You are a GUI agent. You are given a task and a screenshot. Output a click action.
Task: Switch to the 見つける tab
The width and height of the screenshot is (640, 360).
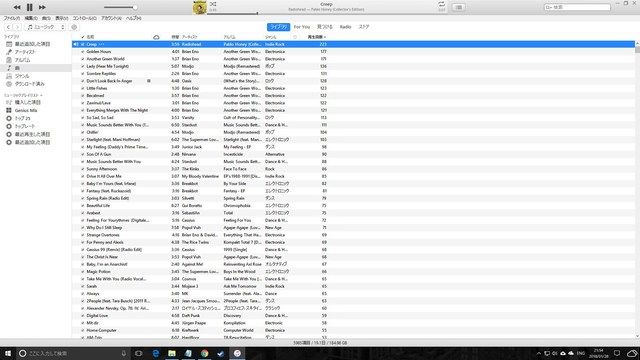[325, 27]
